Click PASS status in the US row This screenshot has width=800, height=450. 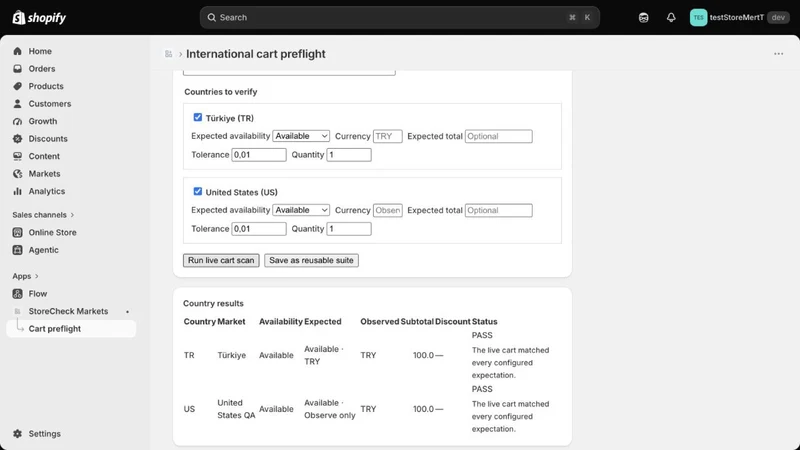(482, 389)
